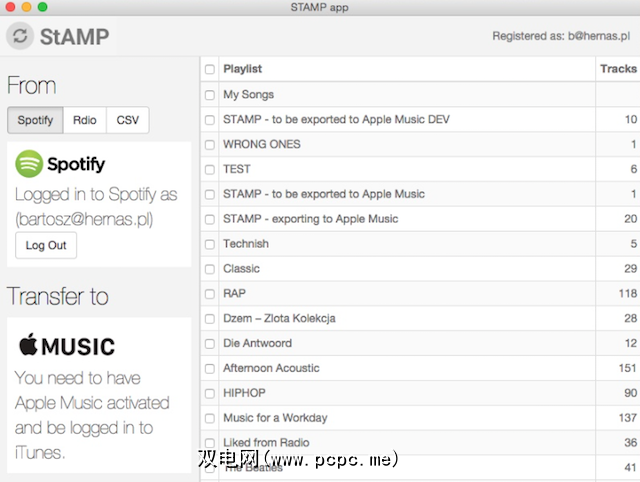Log out of Spotify

(46, 245)
